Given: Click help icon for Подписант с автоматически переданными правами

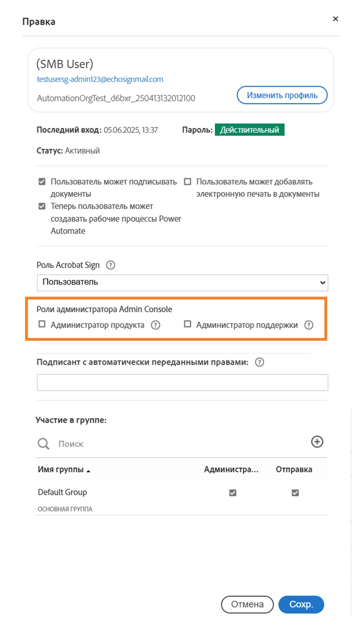Looking at the screenshot, I should [x=259, y=362].
